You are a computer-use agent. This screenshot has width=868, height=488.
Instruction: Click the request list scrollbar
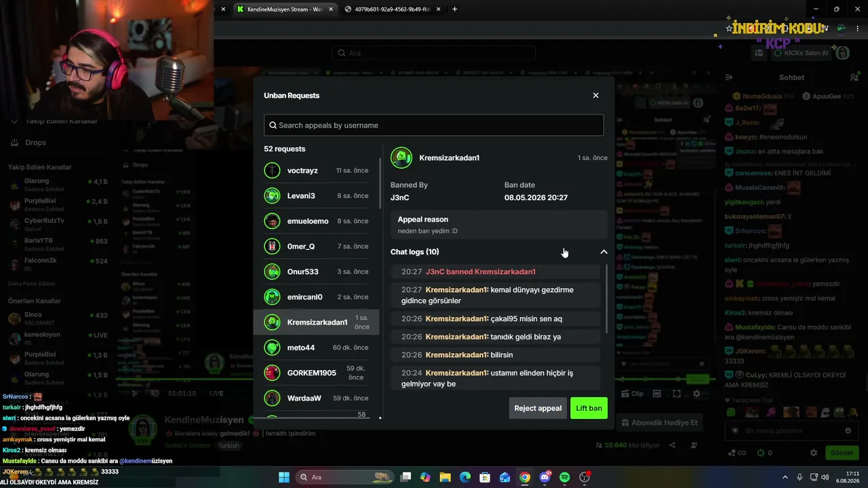(x=380, y=183)
